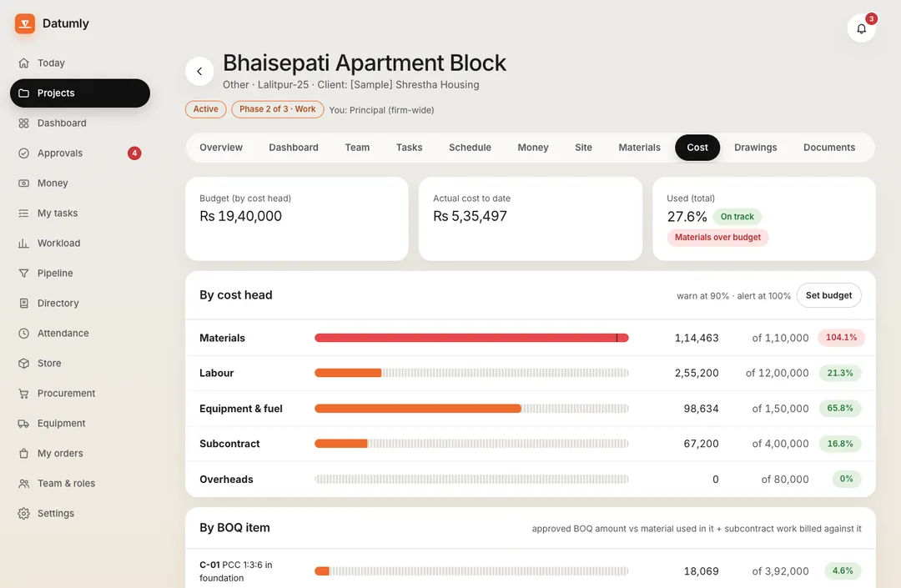This screenshot has width=901, height=588.
Task: Click the Equipment truck icon
Action: pyautogui.click(x=23, y=423)
